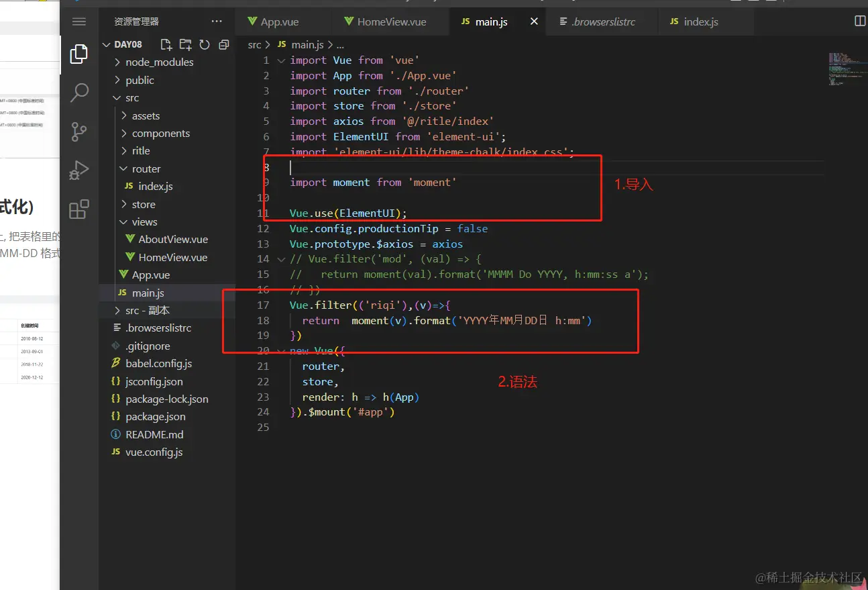The height and width of the screenshot is (590, 868).
Task: Click the "}).$mount('#app')" code line
Action: pos(342,411)
